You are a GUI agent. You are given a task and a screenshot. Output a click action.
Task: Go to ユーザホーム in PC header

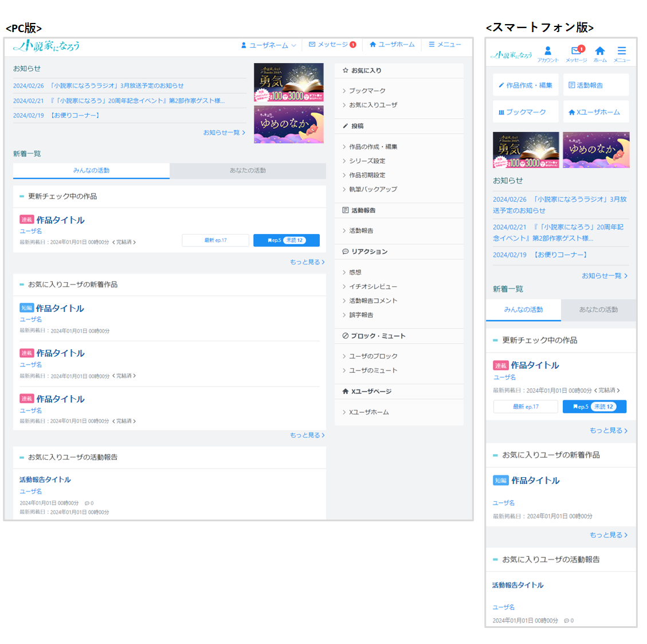[392, 45]
